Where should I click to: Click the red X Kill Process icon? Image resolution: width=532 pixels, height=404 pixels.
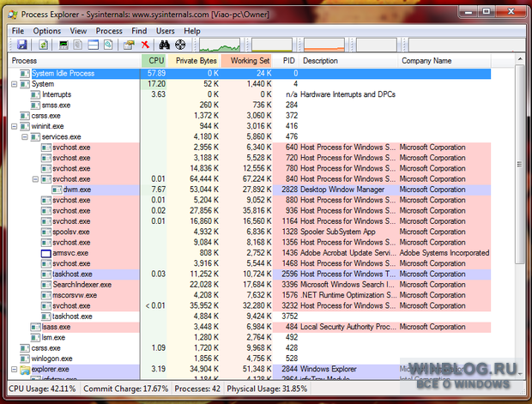[x=145, y=45]
